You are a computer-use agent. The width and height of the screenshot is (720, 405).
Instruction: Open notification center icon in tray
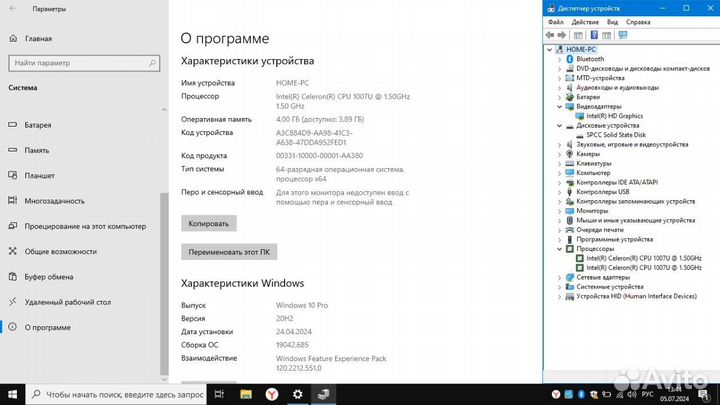coord(703,394)
